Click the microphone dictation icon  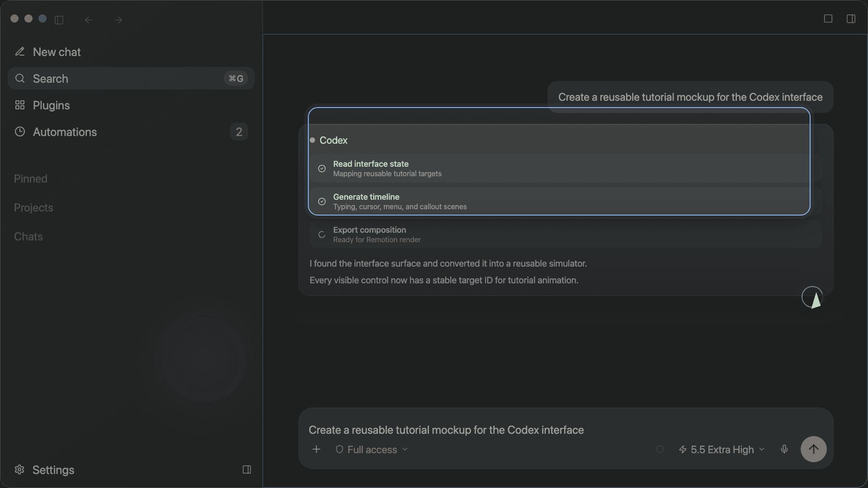tap(784, 449)
